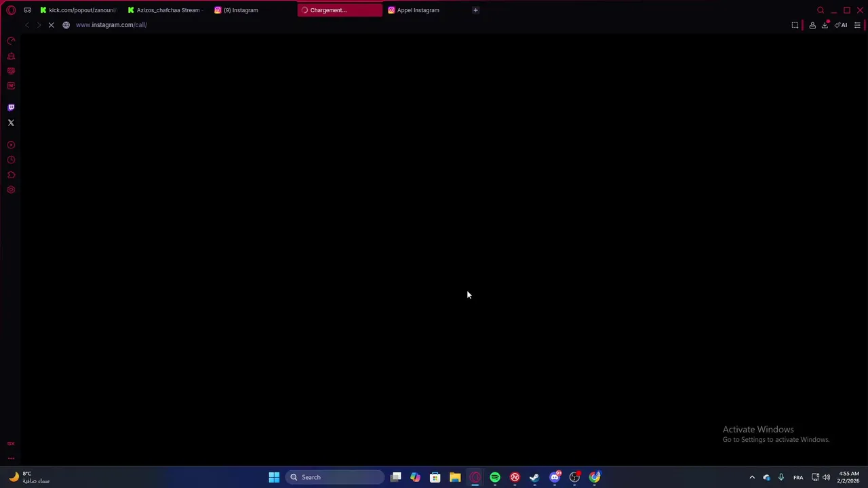Open Google Chrome from the taskbar
The height and width of the screenshot is (488, 868).
595,477
